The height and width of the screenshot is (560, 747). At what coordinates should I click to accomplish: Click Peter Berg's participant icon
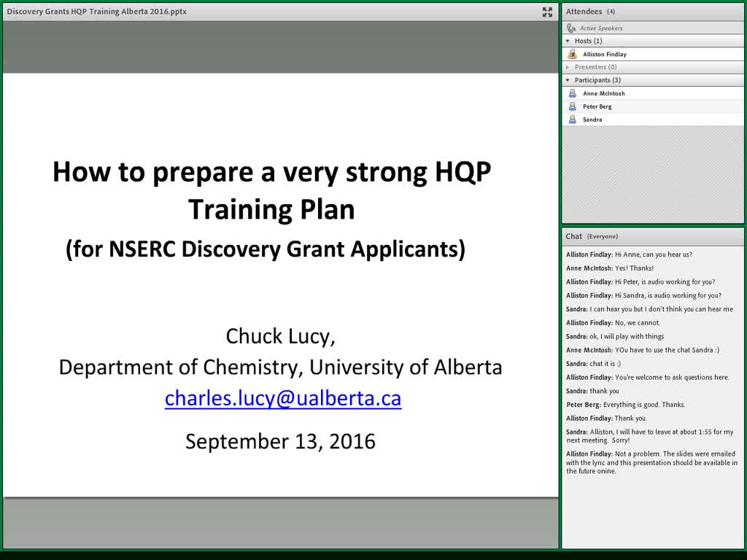tap(573, 106)
